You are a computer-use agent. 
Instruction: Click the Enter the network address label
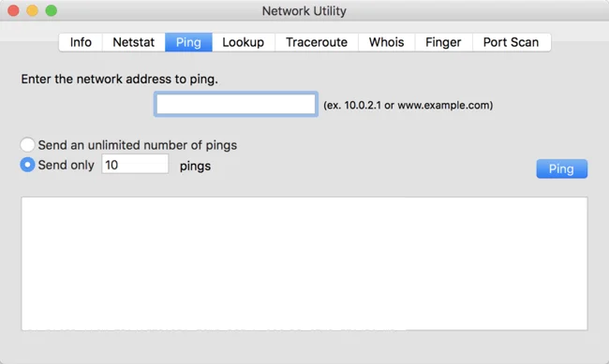[x=119, y=80]
